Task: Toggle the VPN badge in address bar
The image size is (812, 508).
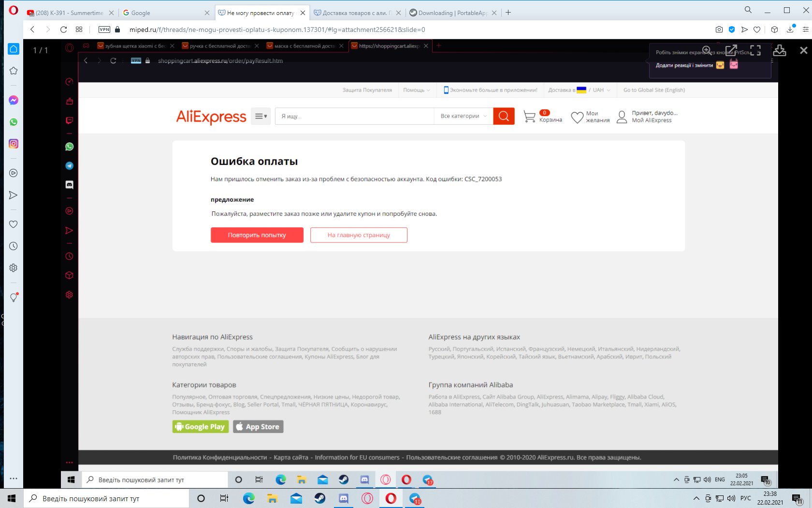Action: (104, 30)
